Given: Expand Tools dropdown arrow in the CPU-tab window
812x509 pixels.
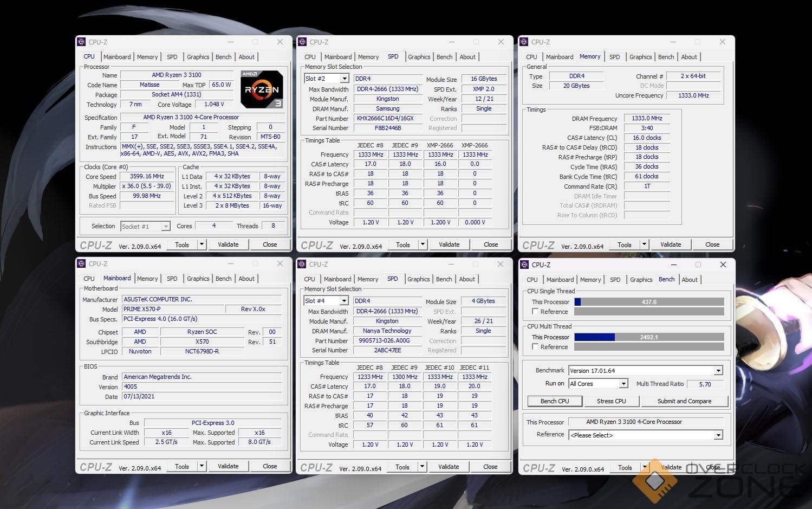Looking at the screenshot, I should (x=202, y=244).
